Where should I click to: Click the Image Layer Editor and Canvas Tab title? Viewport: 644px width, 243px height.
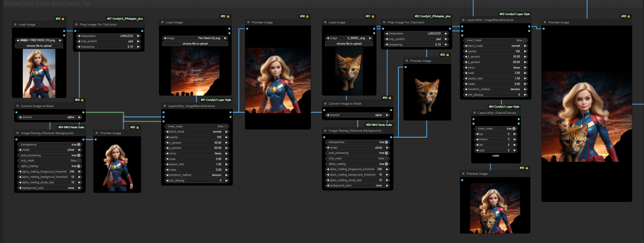(x=47, y=3)
